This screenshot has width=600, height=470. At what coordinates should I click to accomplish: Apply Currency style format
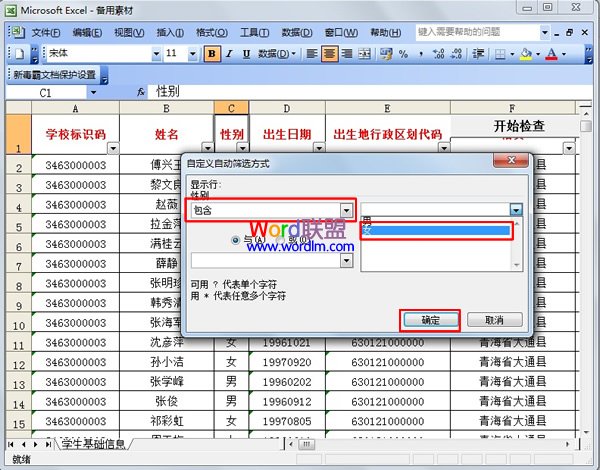pyautogui.click(x=386, y=54)
